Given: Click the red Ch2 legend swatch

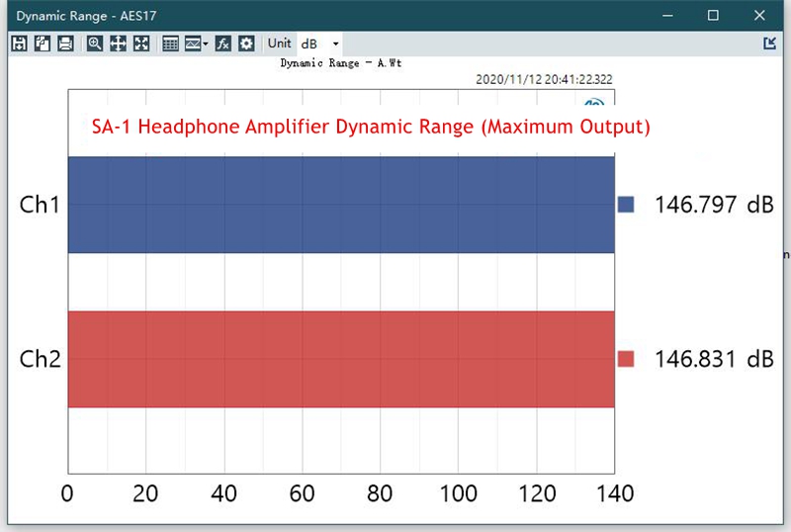Looking at the screenshot, I should (x=626, y=359).
